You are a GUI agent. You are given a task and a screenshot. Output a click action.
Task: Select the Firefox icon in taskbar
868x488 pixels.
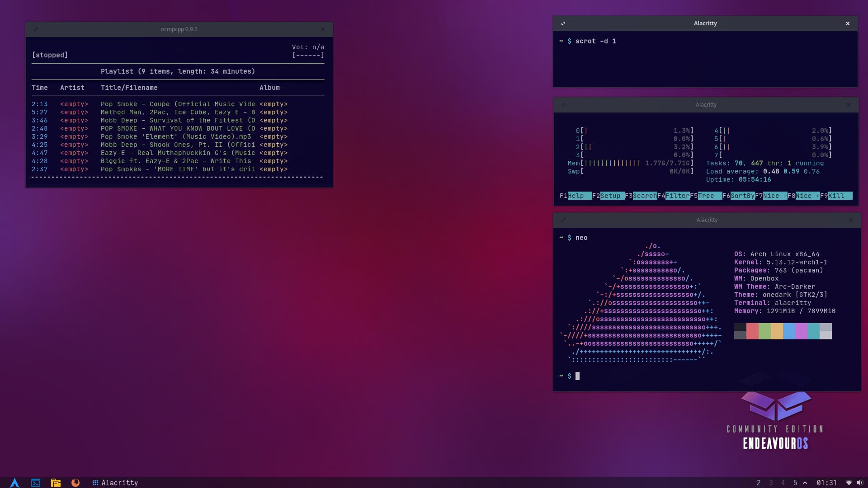(75, 483)
